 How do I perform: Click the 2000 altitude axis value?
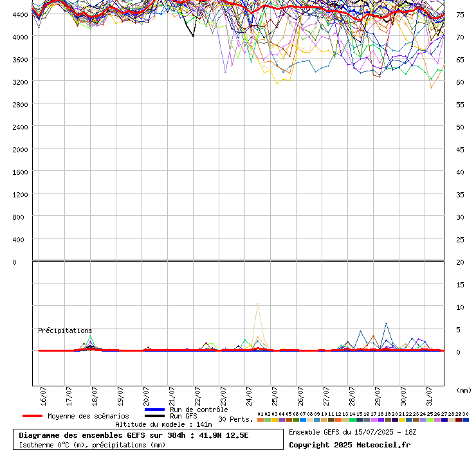tap(20, 150)
